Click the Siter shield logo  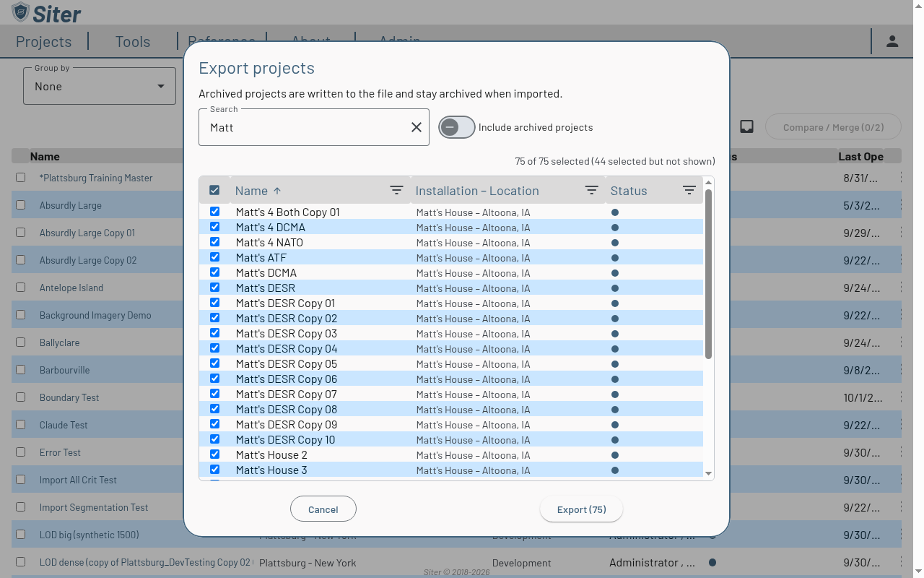coord(20,12)
